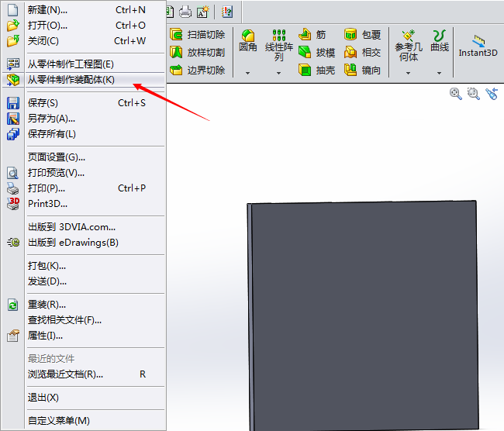Viewport: 504px width, 431px height.
Task: Choose 出版到 3DVIA.com... menu item
Action: click(x=84, y=227)
